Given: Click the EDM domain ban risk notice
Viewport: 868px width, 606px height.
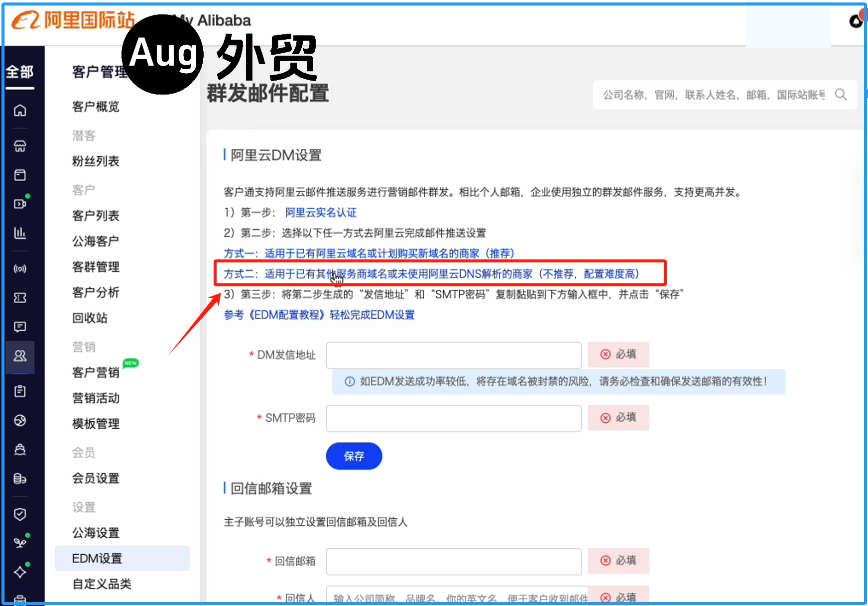Looking at the screenshot, I should coord(559,381).
